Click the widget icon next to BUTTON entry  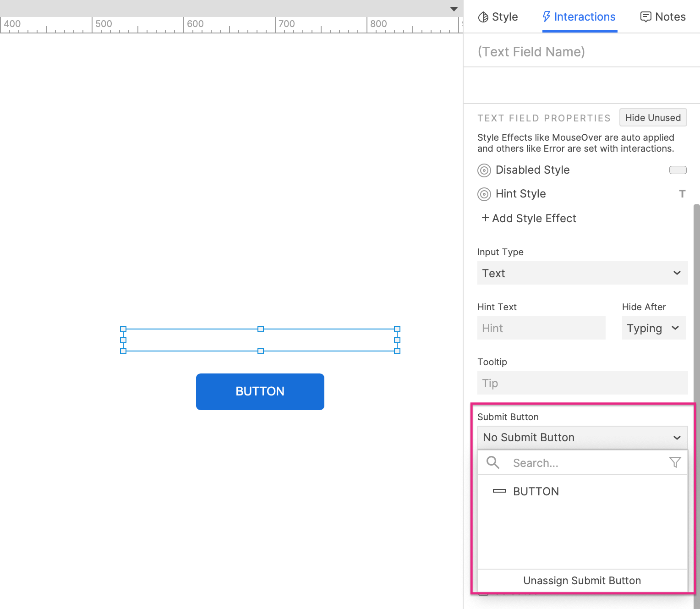(x=499, y=491)
